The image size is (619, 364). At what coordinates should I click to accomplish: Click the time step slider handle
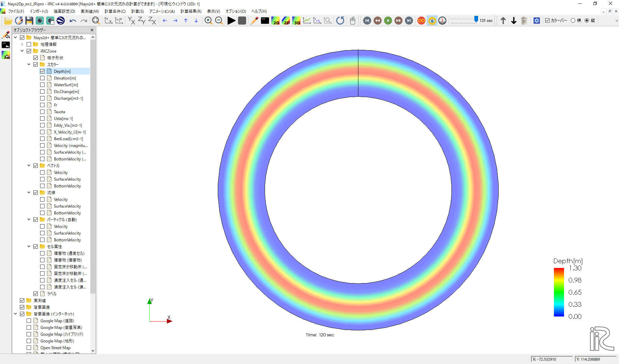(476, 20)
